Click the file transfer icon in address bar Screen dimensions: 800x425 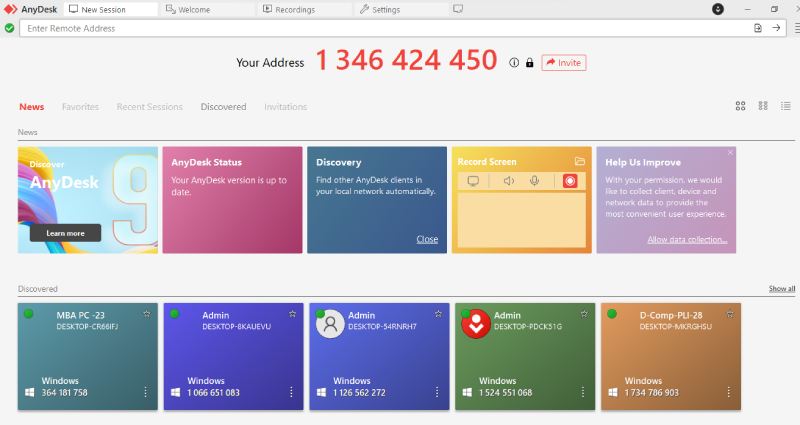(x=758, y=28)
